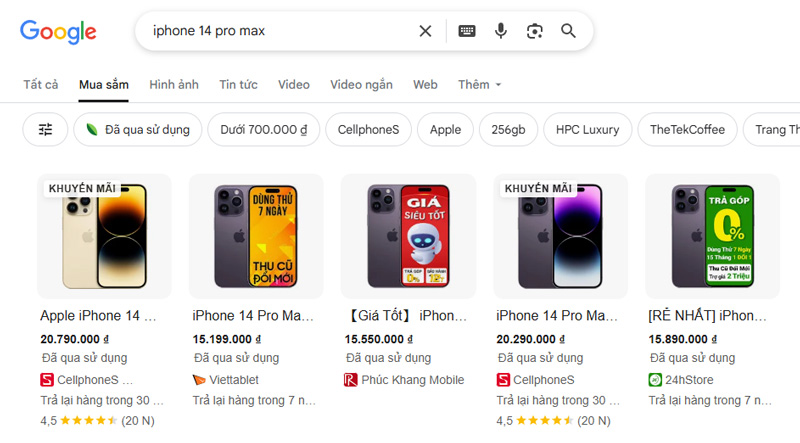This screenshot has height=443, width=800.
Task: Expand the 'Thêm' dropdown menu
Action: click(480, 85)
